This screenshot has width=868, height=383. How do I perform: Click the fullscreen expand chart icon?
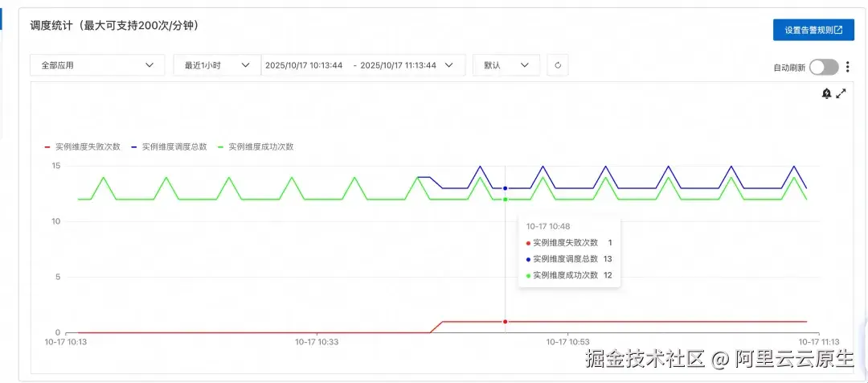[x=841, y=93]
